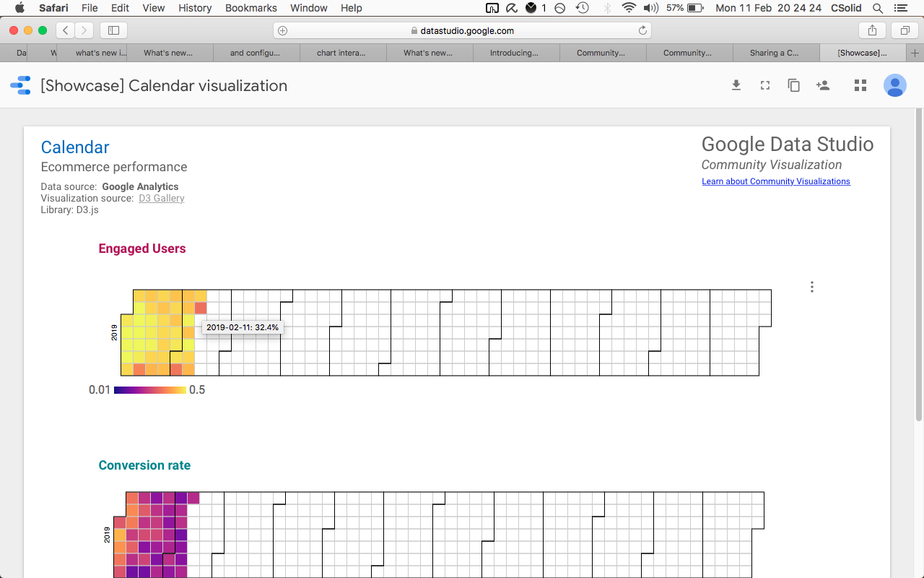Open the D3 Gallery link
This screenshot has height=578, width=924.
pyautogui.click(x=162, y=198)
